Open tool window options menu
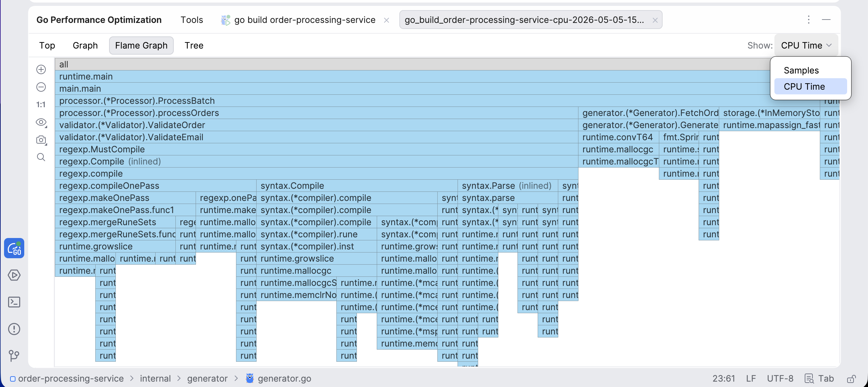Image resolution: width=868 pixels, height=387 pixels. pyautogui.click(x=808, y=20)
